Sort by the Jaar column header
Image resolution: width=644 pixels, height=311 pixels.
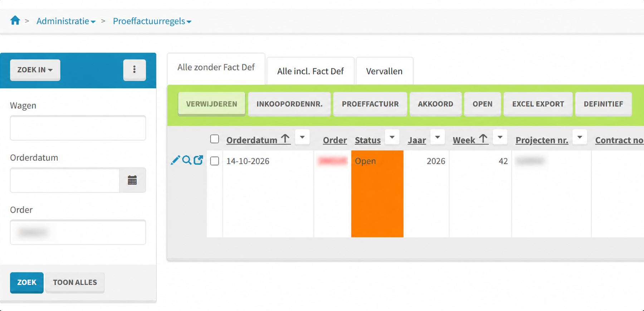tap(417, 140)
